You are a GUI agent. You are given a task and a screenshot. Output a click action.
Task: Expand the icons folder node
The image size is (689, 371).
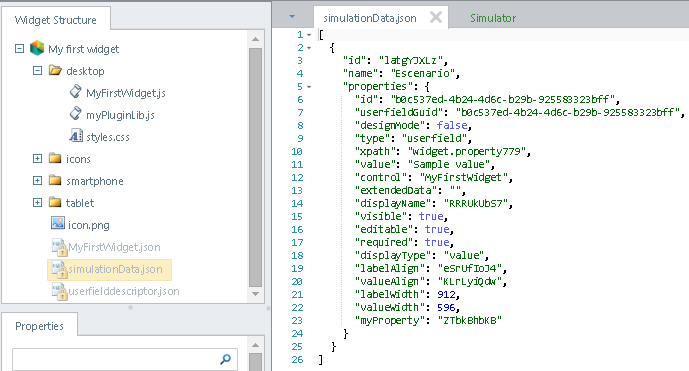click(37, 158)
